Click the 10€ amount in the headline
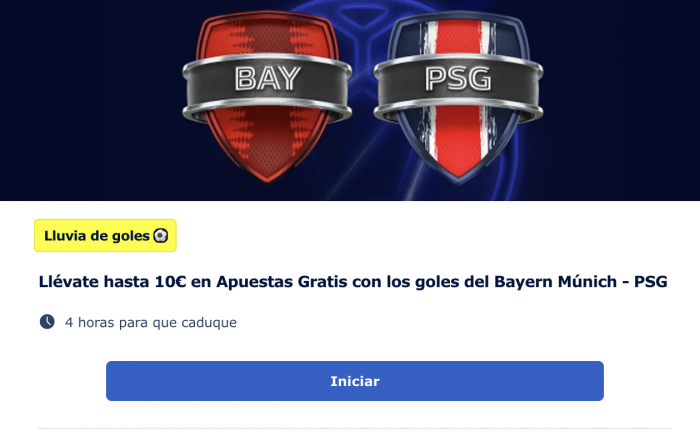Viewport: 700px width, 441px height. point(170,282)
